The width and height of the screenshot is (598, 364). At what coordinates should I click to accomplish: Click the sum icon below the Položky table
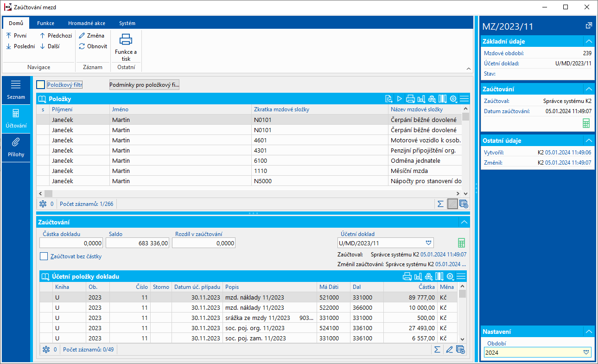[440, 204]
